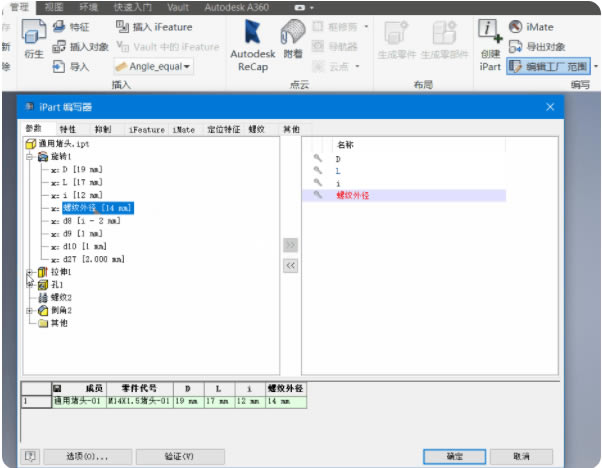Image resolution: width=602 pixels, height=468 pixels.
Task: Select parameter d9 [1 mm] in tree
Action: [83, 233]
